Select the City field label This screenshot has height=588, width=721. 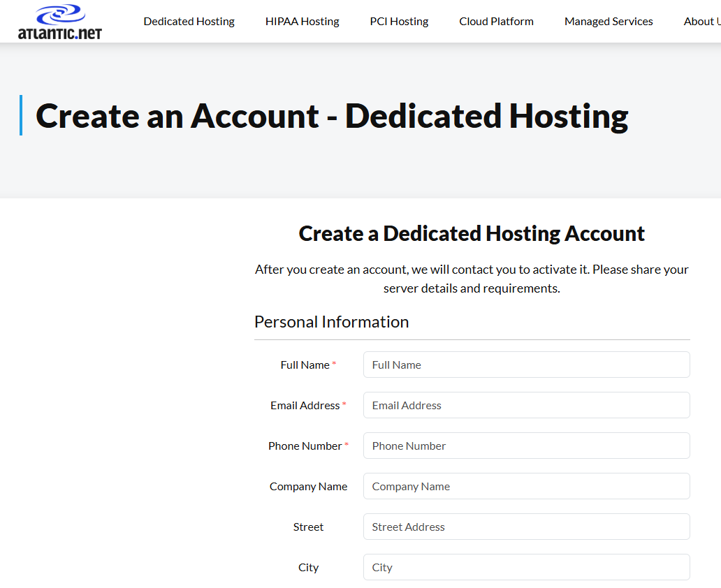308,567
